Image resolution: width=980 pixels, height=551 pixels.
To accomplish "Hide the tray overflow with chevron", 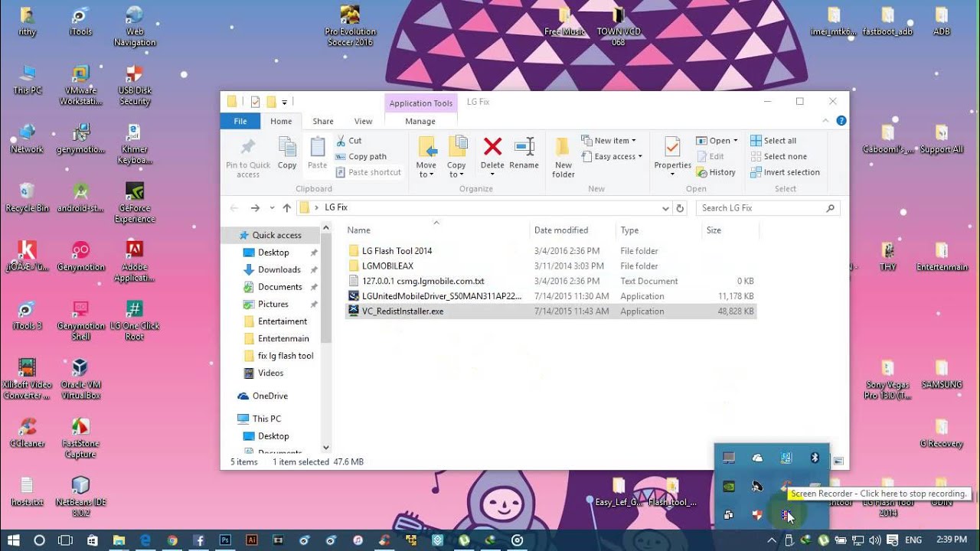I will click(x=772, y=540).
